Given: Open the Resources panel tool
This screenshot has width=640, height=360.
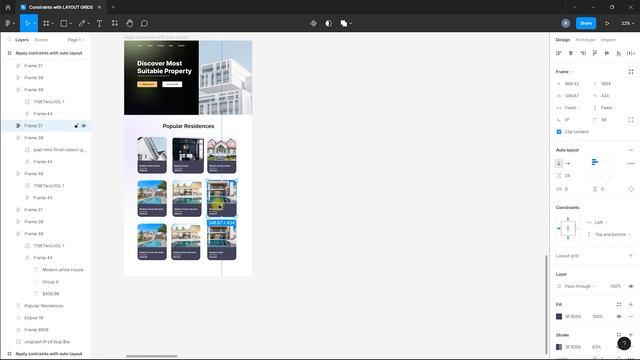Looking at the screenshot, I should point(115,23).
